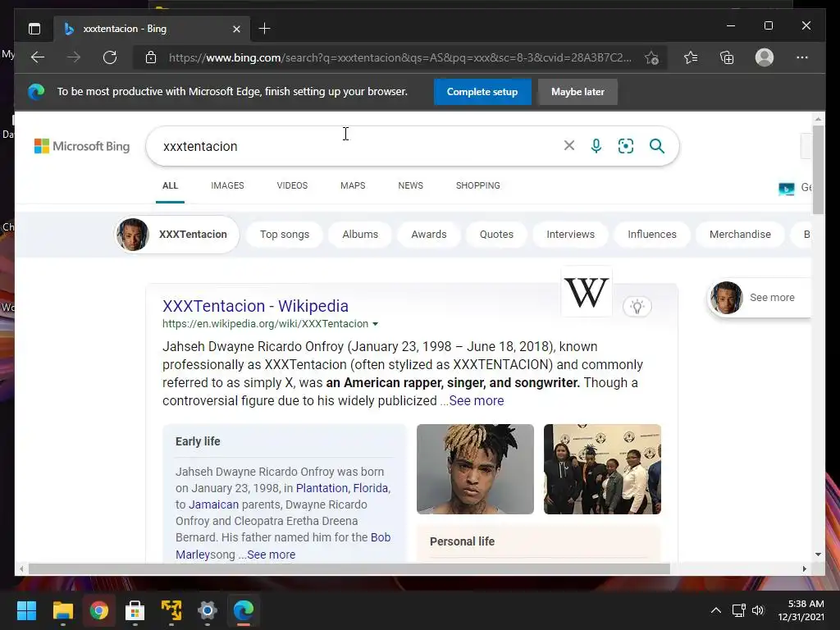Go to the Microsoft Bing homepage logo
The width and height of the screenshot is (840, 630).
(82, 146)
